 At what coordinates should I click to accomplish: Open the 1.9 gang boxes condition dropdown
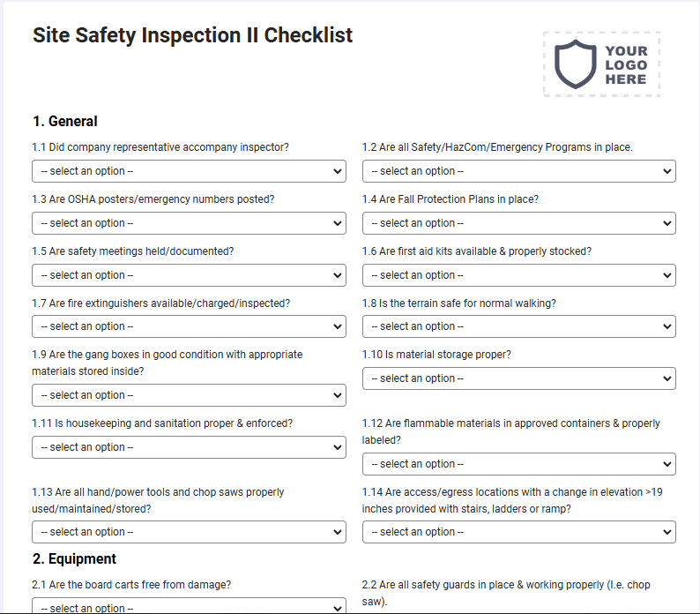189,395
